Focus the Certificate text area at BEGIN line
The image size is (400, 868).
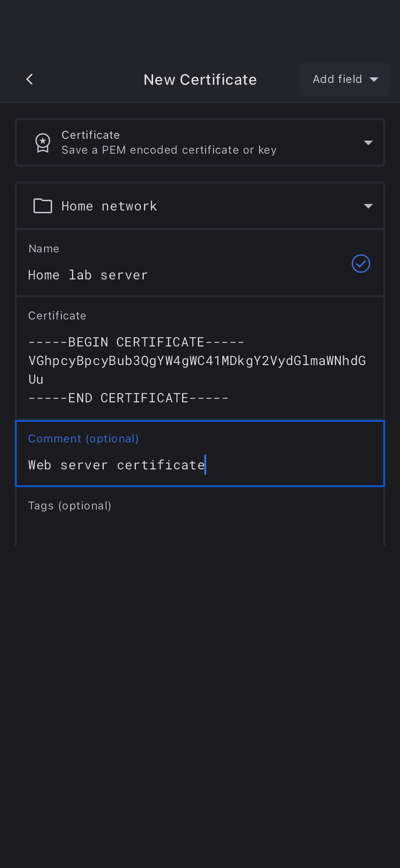[x=136, y=342]
